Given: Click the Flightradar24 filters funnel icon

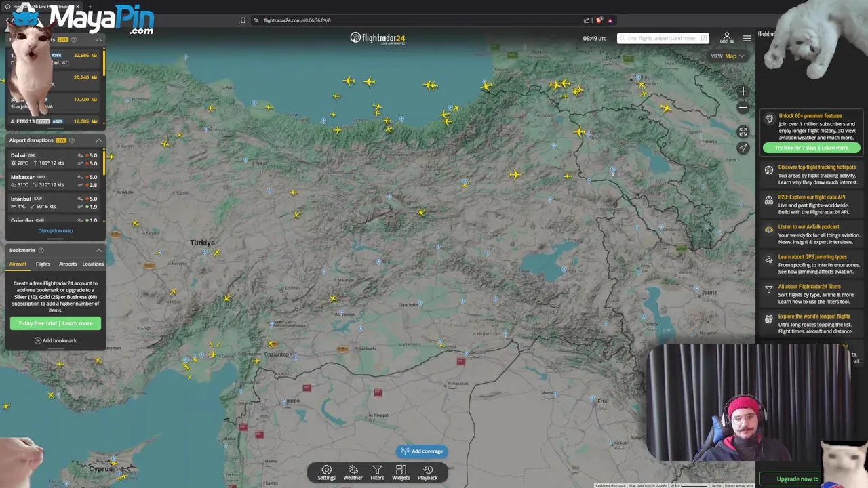Looking at the screenshot, I should tap(769, 289).
